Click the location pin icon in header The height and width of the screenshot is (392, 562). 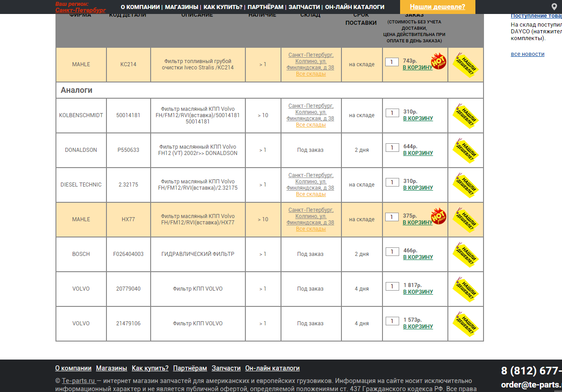pyautogui.click(x=554, y=7)
